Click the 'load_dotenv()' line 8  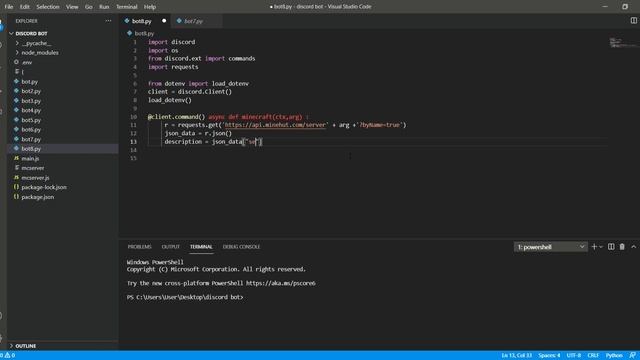169,100
